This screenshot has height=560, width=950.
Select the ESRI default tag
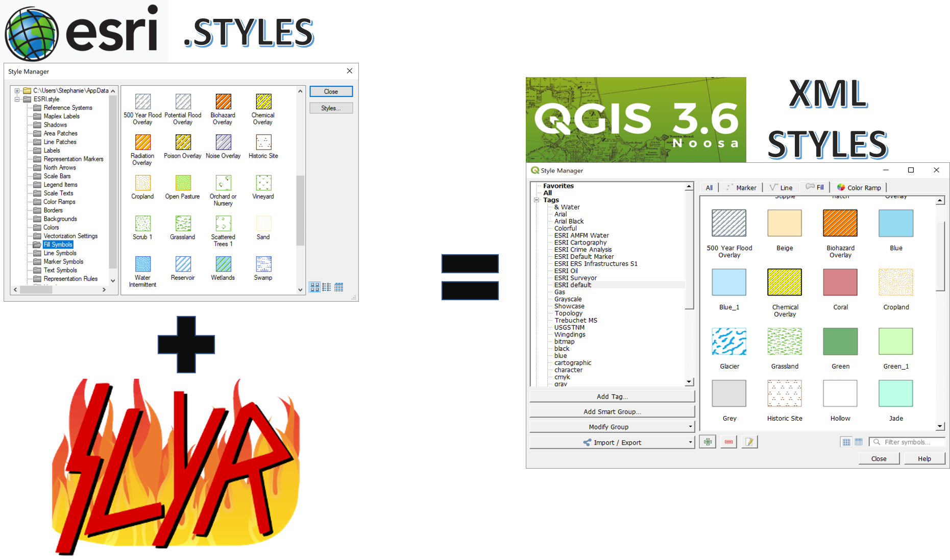click(x=573, y=285)
